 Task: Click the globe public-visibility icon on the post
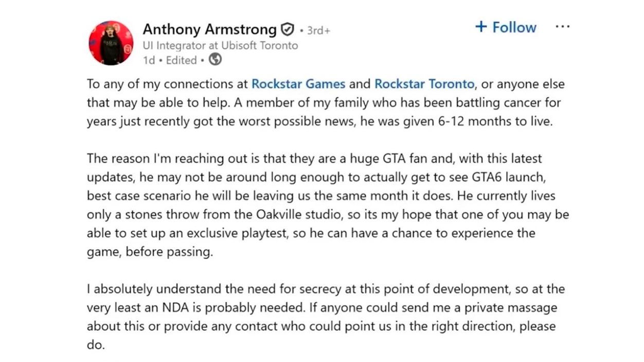[214, 60]
